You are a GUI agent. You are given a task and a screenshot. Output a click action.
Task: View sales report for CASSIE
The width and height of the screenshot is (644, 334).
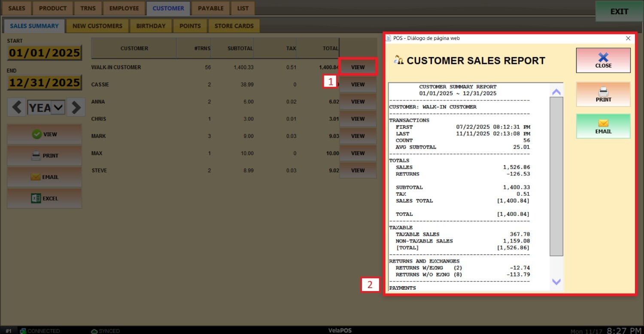pos(358,85)
